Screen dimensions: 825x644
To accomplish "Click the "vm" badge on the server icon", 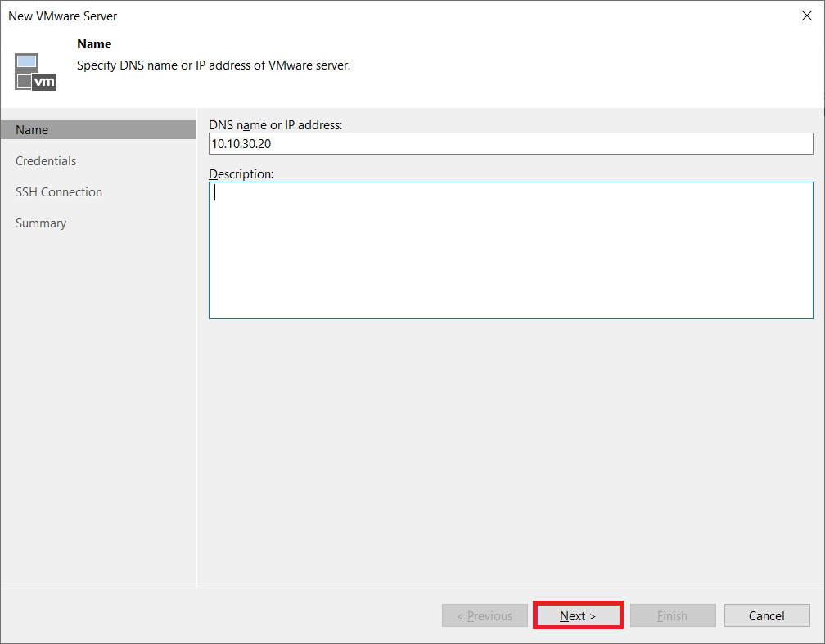I will [46, 82].
